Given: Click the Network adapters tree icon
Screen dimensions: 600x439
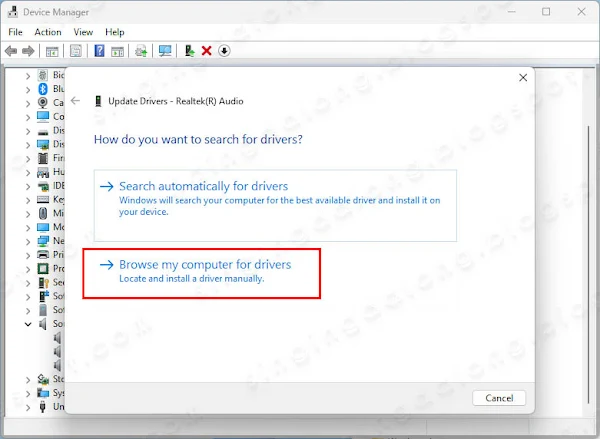Looking at the screenshot, I should pos(43,241).
